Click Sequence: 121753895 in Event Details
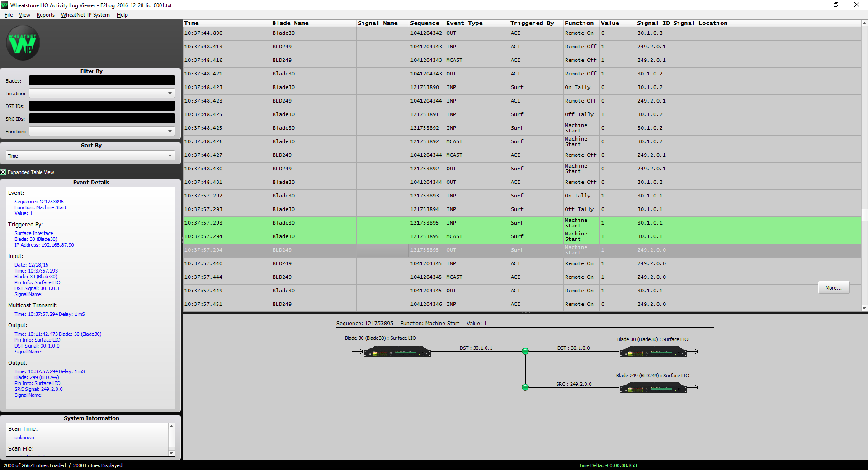 39,202
